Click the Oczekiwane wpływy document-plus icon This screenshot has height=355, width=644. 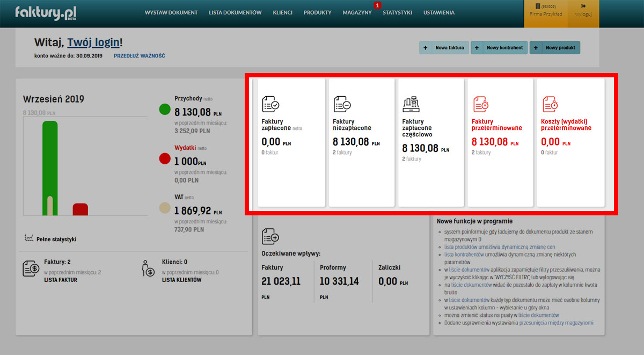[270, 236]
